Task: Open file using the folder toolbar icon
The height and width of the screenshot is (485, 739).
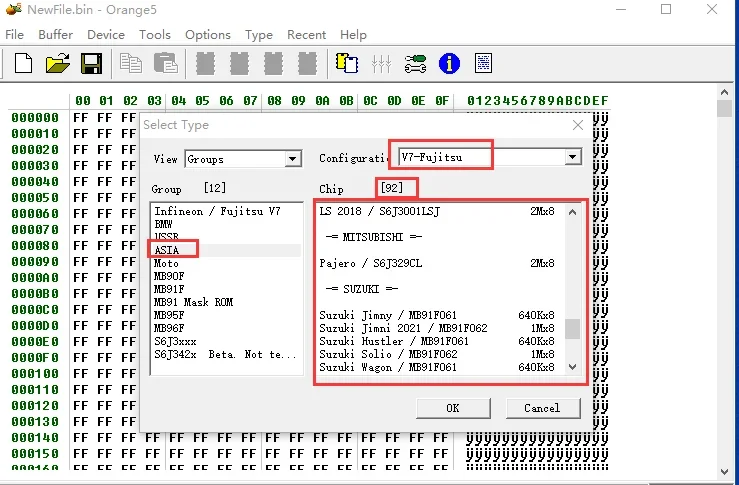Action: (x=58, y=63)
